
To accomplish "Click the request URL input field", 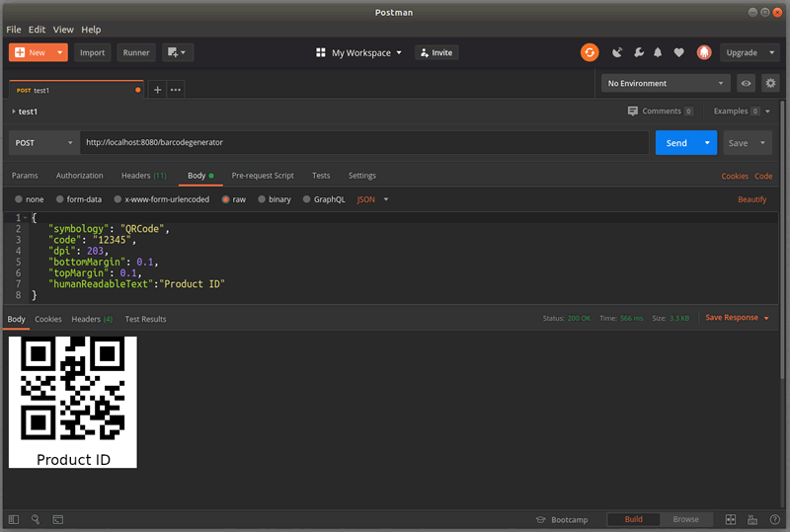I will (364, 142).
